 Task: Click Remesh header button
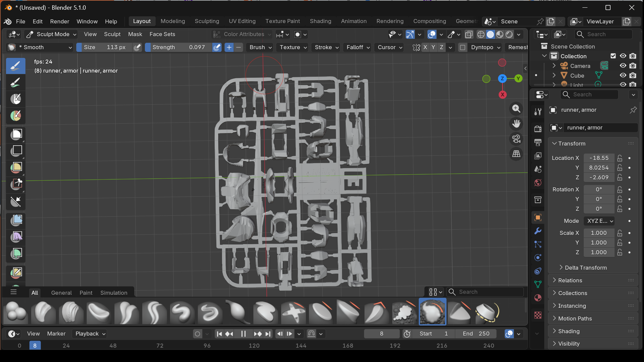point(517,48)
